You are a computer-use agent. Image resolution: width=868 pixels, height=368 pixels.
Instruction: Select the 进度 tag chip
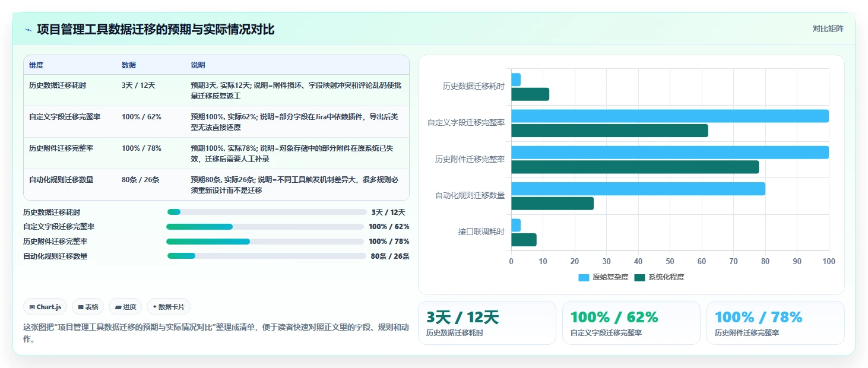click(125, 307)
